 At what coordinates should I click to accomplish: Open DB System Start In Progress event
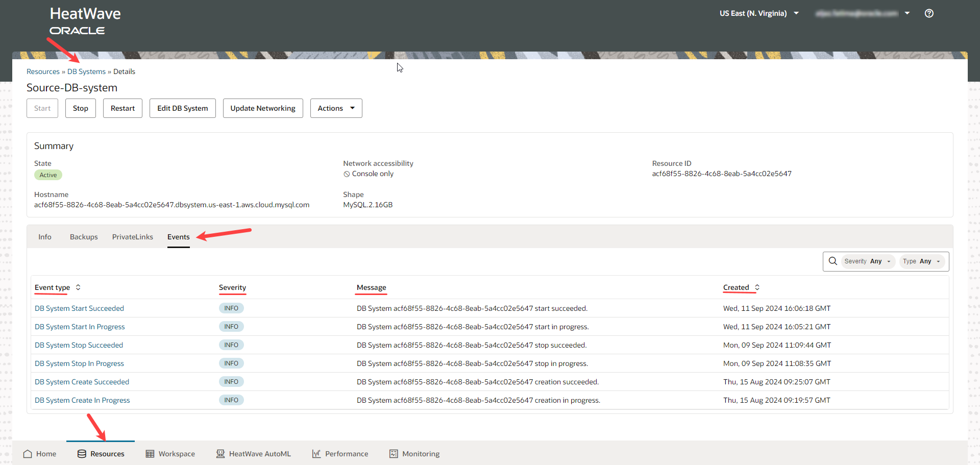80,327
